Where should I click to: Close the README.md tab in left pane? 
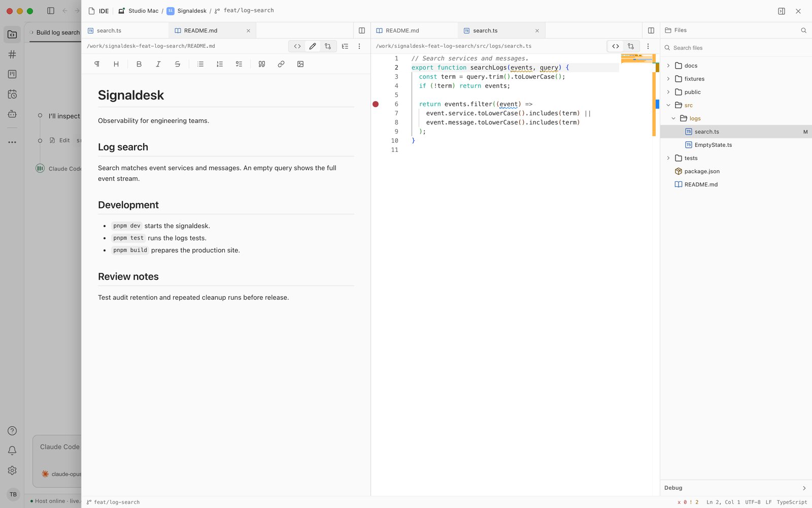[248, 31]
